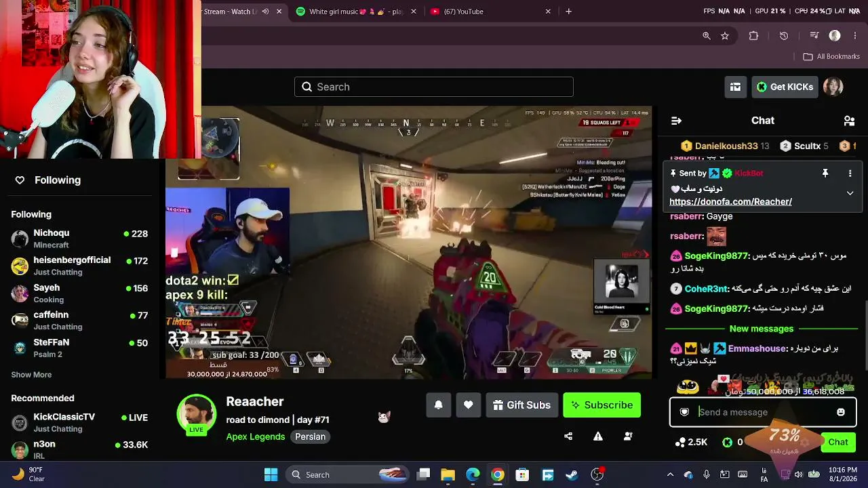Image resolution: width=868 pixels, height=488 pixels.
Task: Click the KICKs balance icon
Action: (728, 443)
